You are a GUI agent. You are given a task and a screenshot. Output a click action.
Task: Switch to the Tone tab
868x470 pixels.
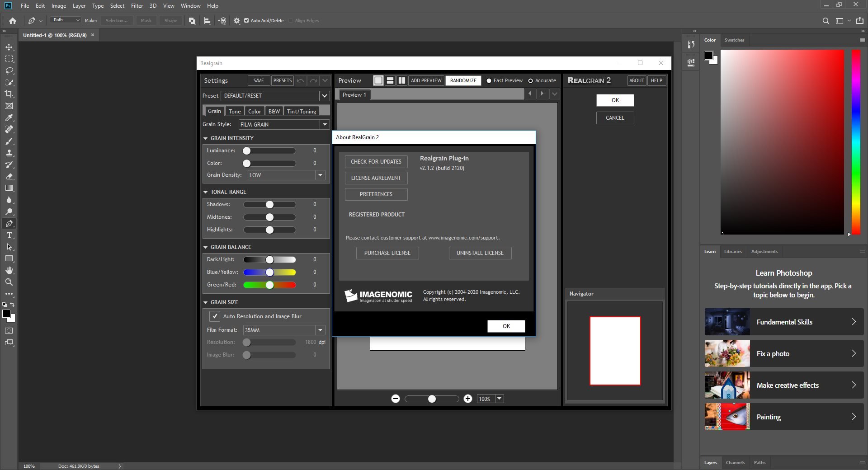pyautogui.click(x=235, y=111)
